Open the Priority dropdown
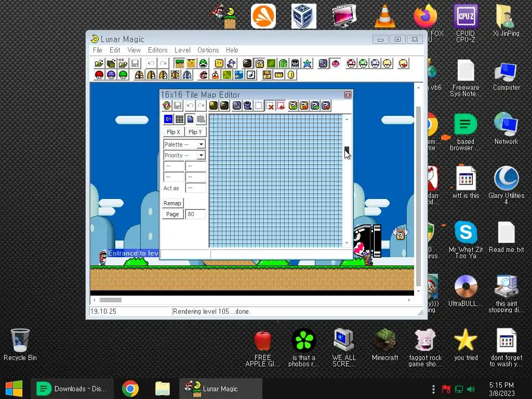Screen dimensions: 532x399 click(201, 155)
